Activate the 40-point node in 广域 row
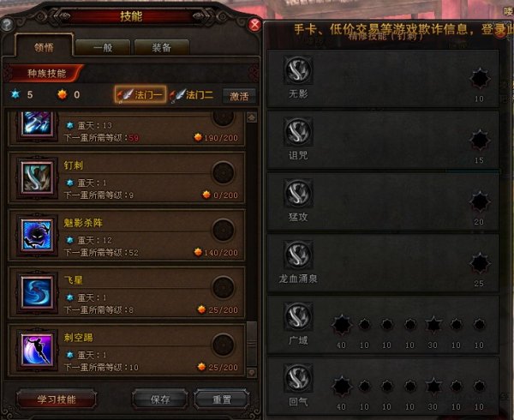Viewport: 514px width, 420px height. [342, 325]
